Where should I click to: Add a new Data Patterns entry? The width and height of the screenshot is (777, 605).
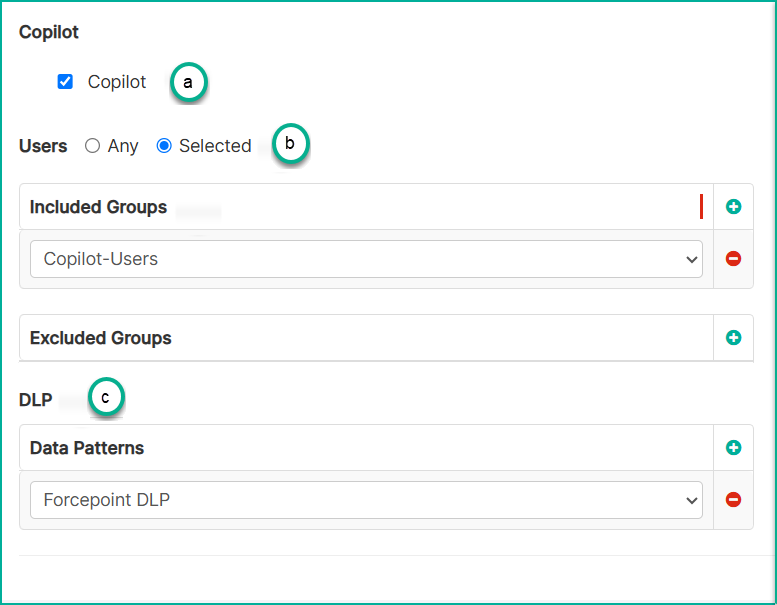(x=733, y=448)
